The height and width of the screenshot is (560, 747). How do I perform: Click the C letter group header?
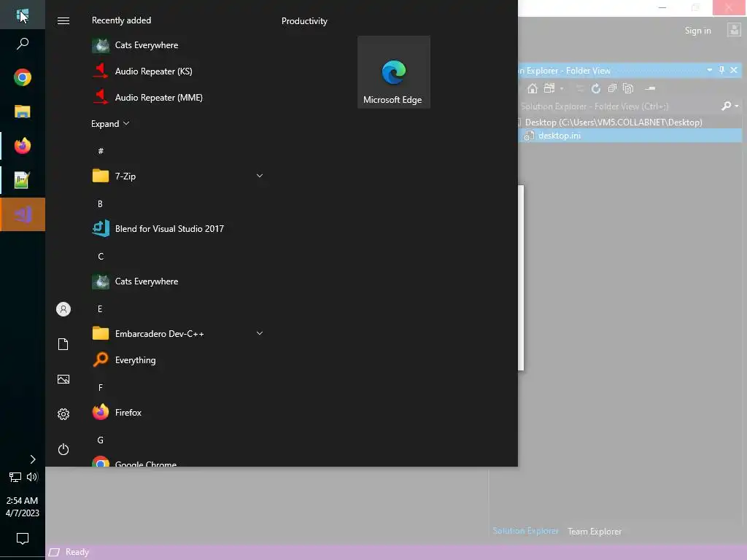[x=101, y=256]
